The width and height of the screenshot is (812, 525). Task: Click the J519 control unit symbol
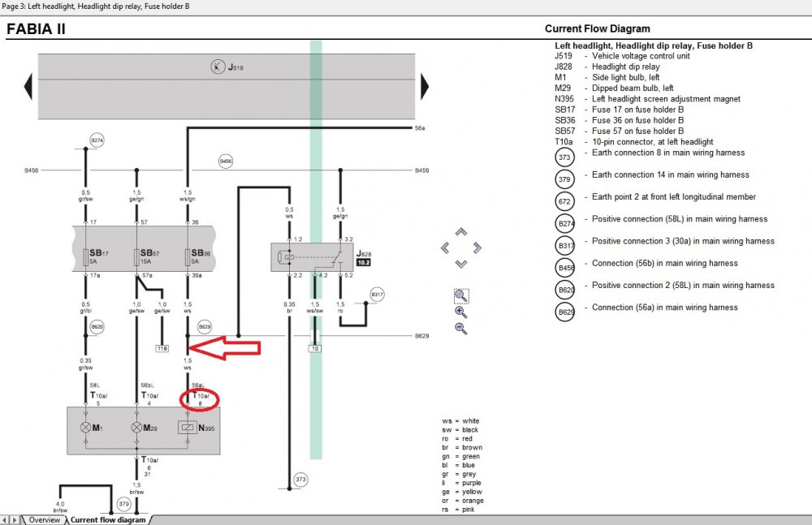(218, 67)
